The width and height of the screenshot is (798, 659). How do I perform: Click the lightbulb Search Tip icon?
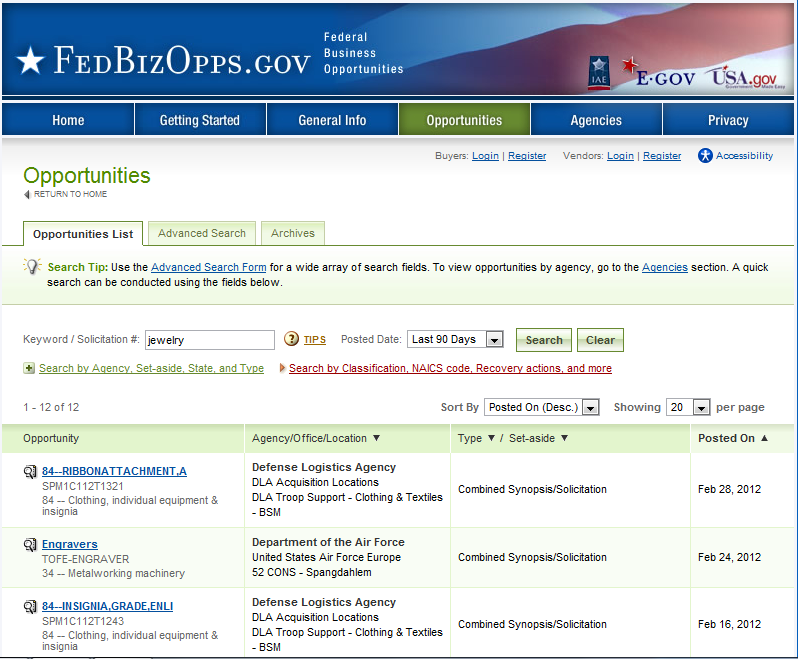point(32,266)
